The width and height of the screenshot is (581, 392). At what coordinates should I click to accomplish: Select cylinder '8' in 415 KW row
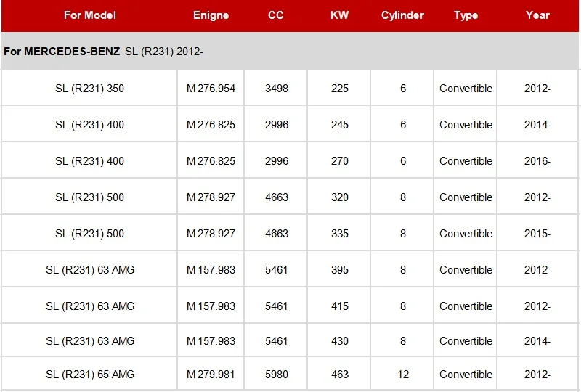click(x=403, y=306)
